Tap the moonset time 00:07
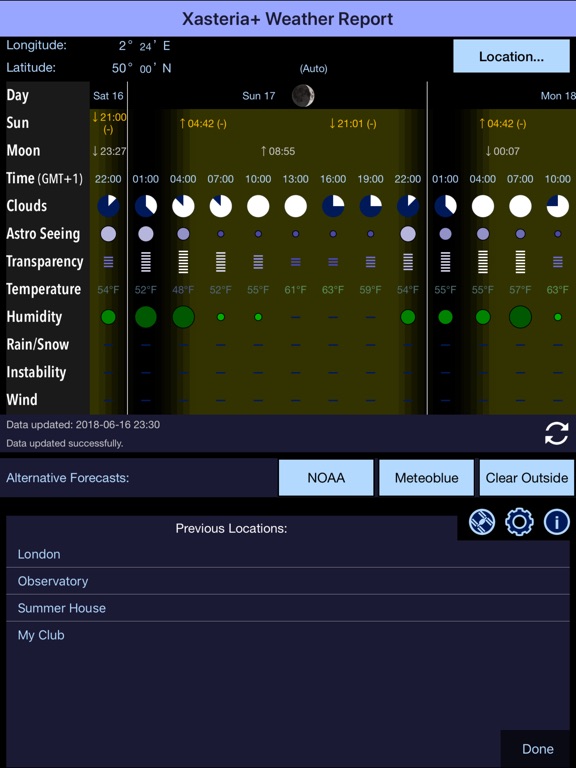The image size is (576, 768). 503,151
